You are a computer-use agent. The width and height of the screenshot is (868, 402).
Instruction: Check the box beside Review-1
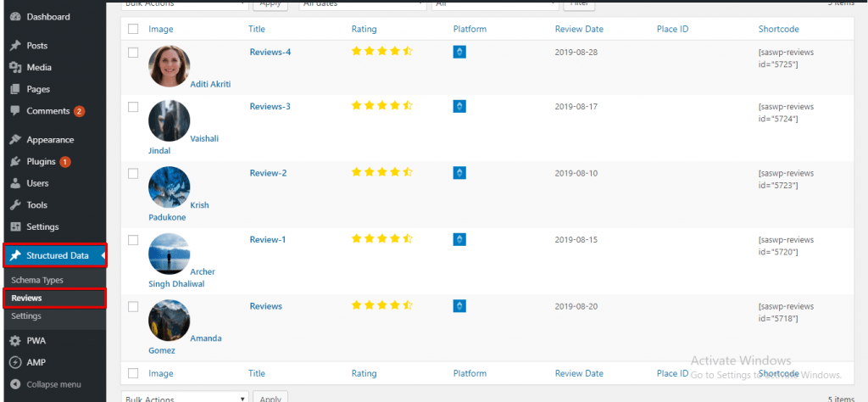[133, 240]
